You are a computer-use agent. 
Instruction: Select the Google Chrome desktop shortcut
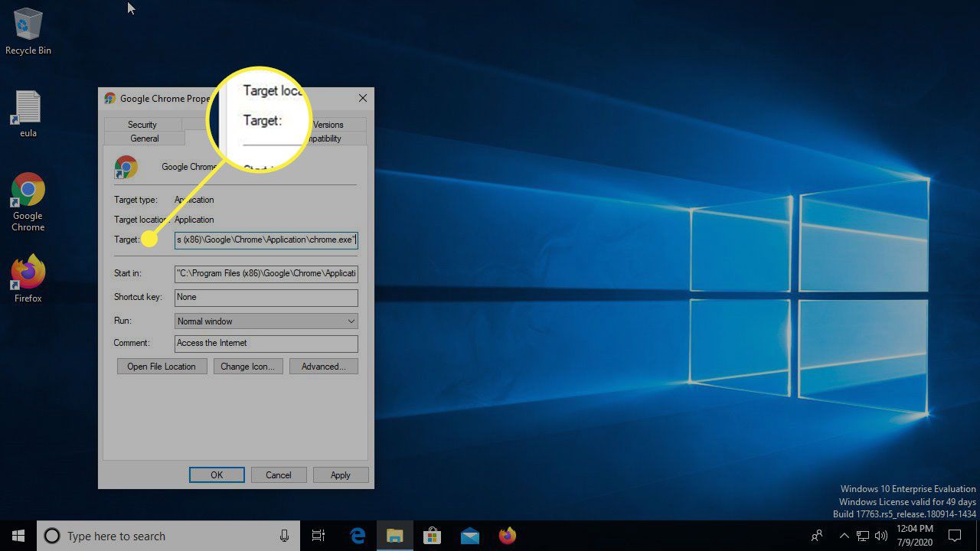click(28, 202)
